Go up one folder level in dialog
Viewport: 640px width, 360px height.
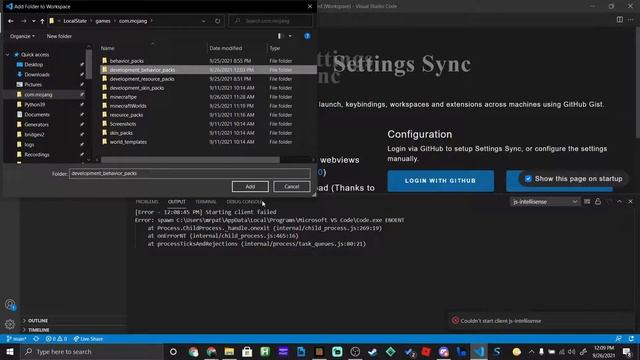coord(42,21)
